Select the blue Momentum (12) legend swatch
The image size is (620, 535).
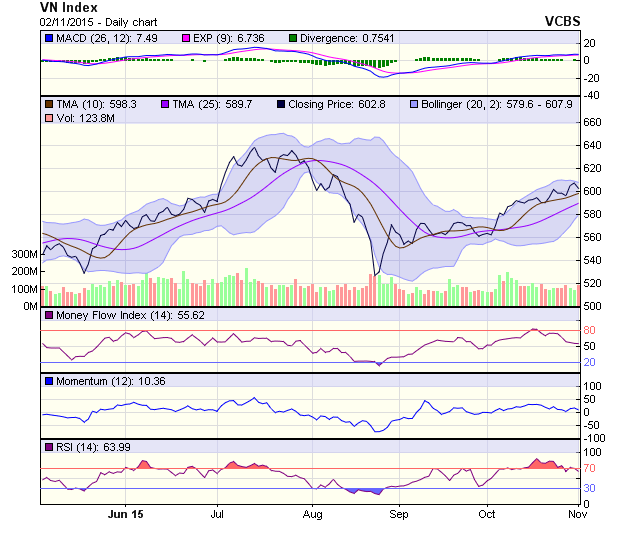pos(48,381)
